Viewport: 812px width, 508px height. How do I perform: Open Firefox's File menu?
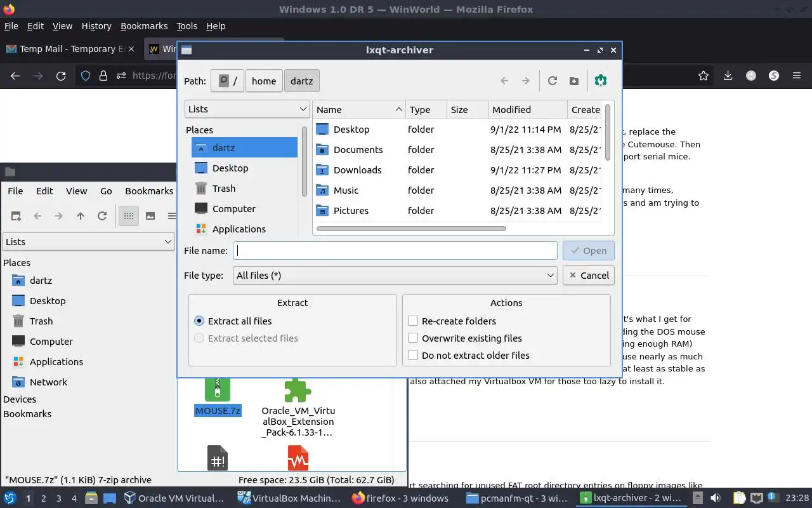pyautogui.click(x=11, y=26)
